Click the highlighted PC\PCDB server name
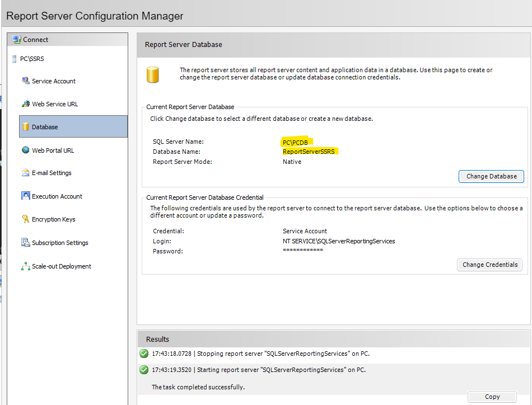The height and width of the screenshot is (405, 532). point(295,142)
